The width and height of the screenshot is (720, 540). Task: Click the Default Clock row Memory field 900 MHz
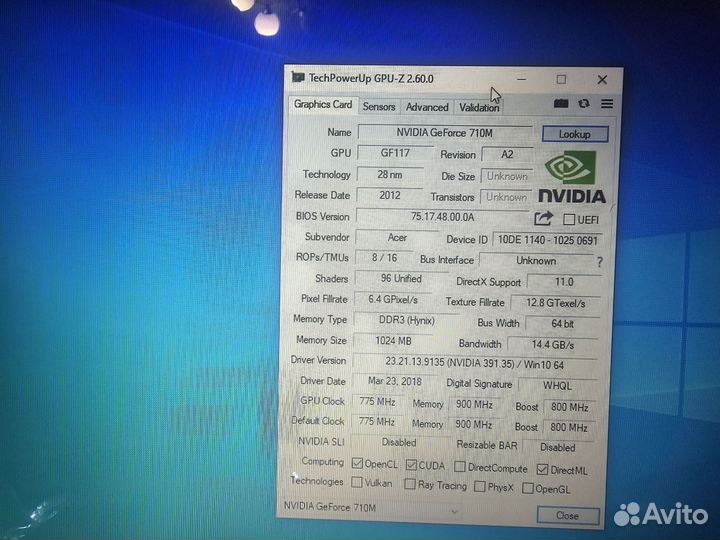(473, 424)
